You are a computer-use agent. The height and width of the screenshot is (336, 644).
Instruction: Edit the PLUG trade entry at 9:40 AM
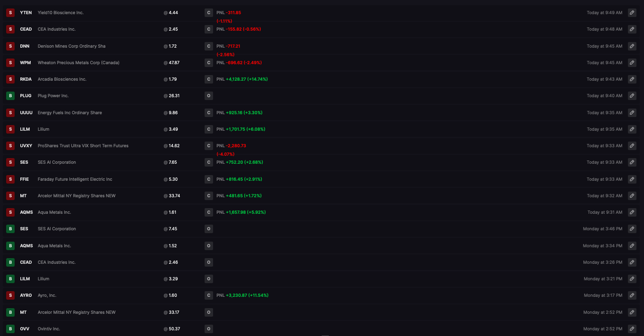[x=632, y=96]
